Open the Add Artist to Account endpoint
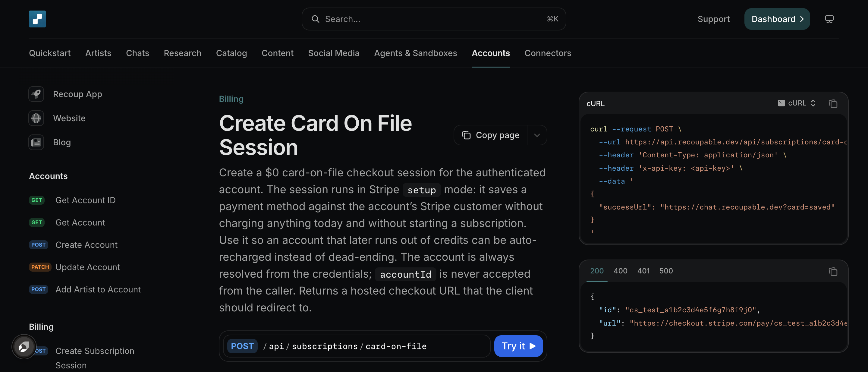This screenshot has height=372, width=868. coord(98,289)
